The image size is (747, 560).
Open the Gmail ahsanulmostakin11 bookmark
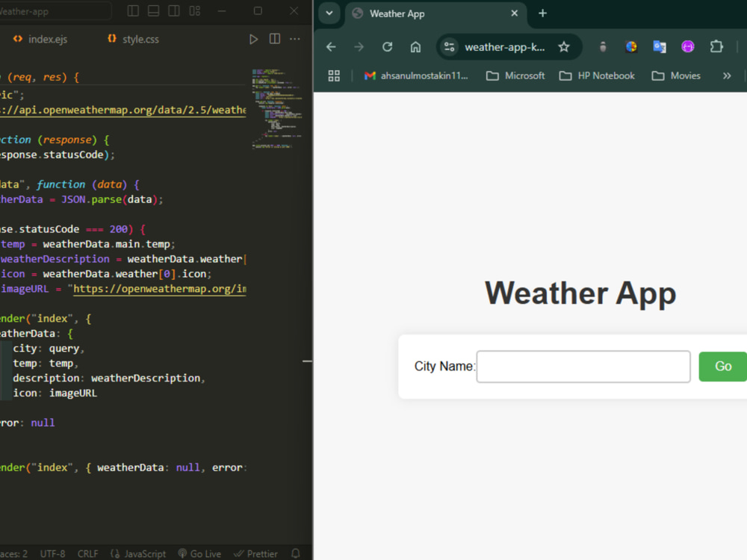416,75
